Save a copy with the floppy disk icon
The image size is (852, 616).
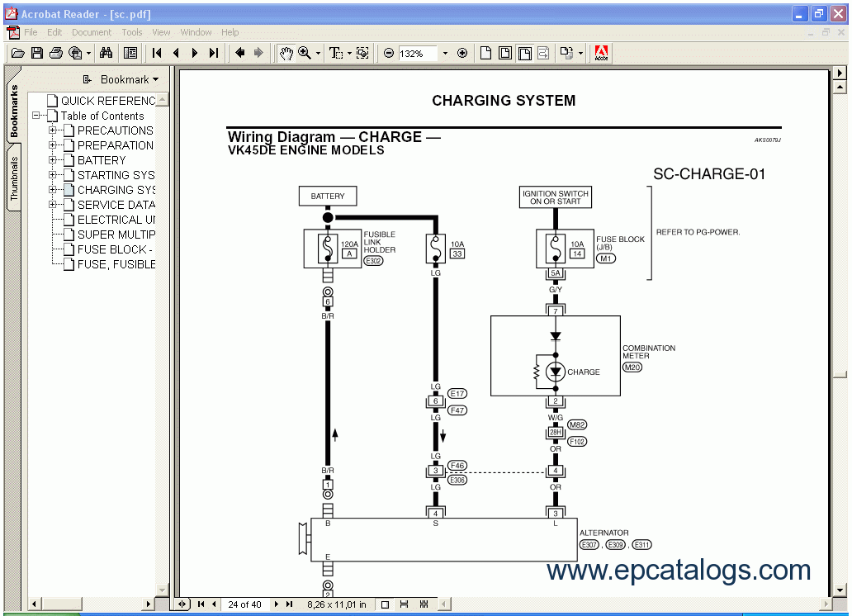point(37,53)
